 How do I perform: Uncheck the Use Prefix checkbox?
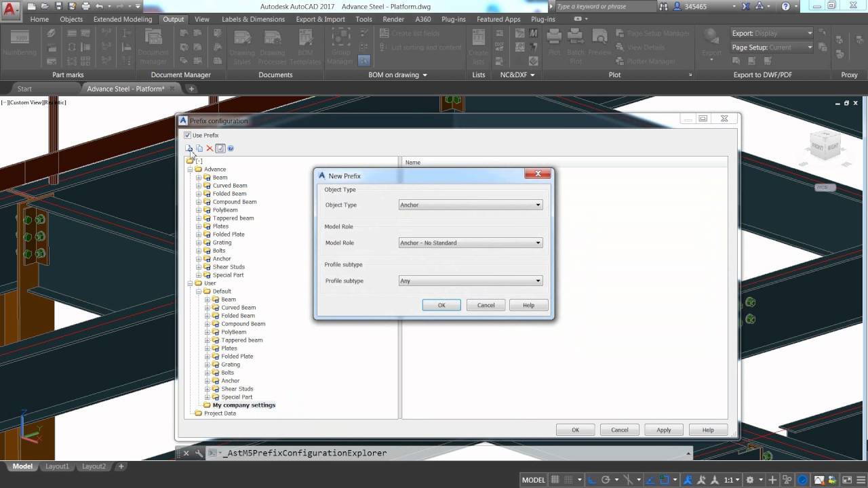[x=188, y=135]
